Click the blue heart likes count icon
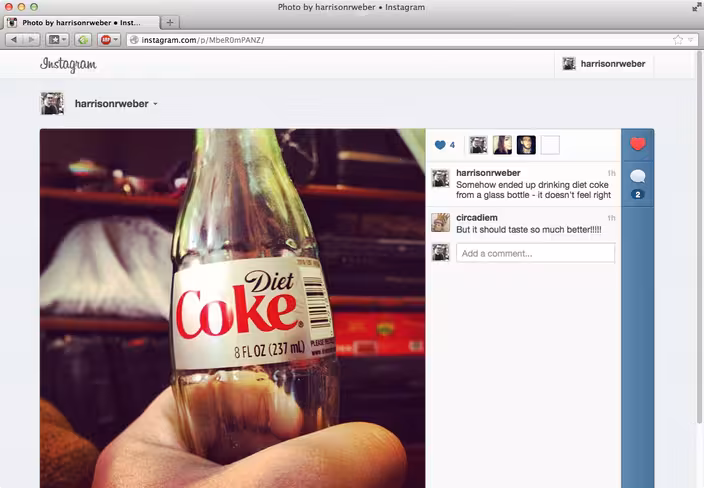Viewport: 704px width, 488px height. click(440, 145)
